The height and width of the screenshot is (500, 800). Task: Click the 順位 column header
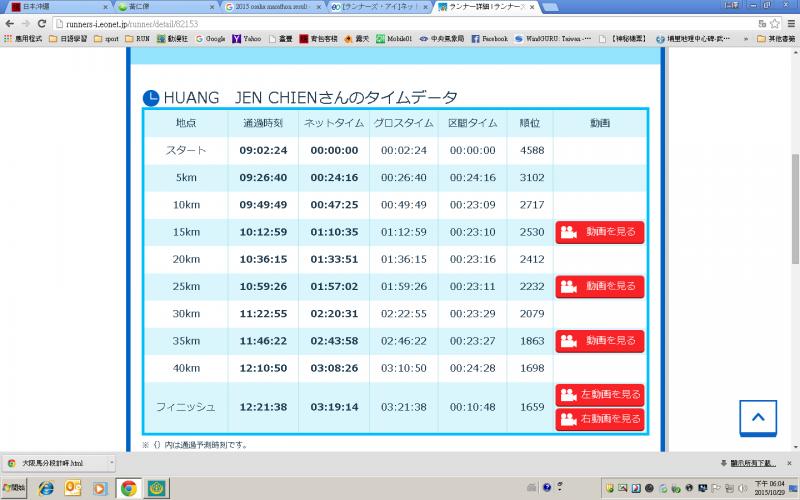[x=530, y=123]
